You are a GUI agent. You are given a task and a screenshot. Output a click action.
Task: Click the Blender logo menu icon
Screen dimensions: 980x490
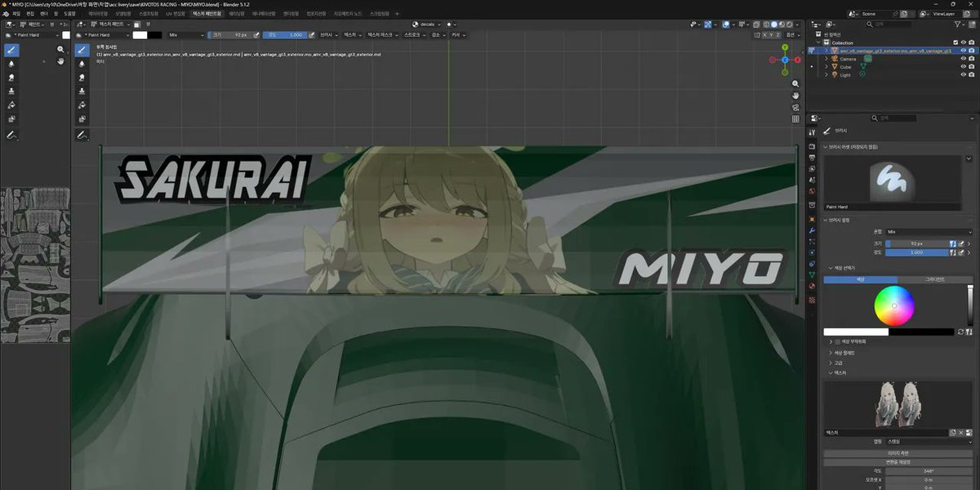[6, 14]
